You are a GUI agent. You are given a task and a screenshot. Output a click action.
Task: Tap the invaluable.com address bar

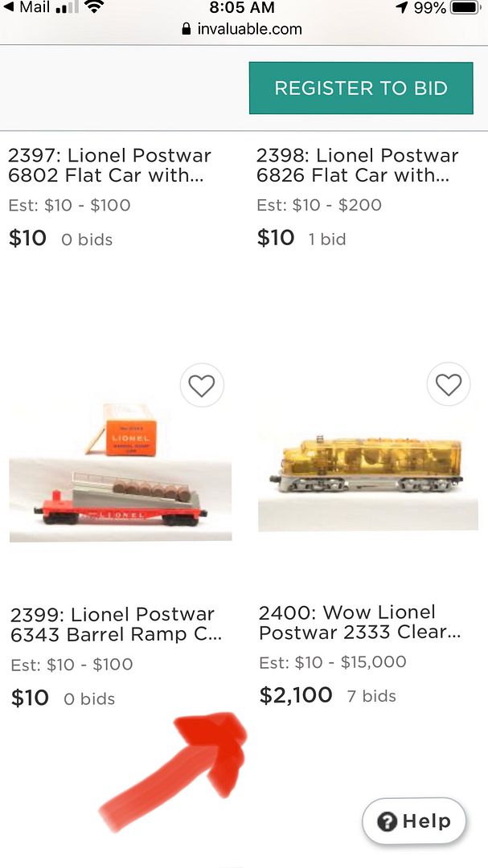[x=242, y=30]
